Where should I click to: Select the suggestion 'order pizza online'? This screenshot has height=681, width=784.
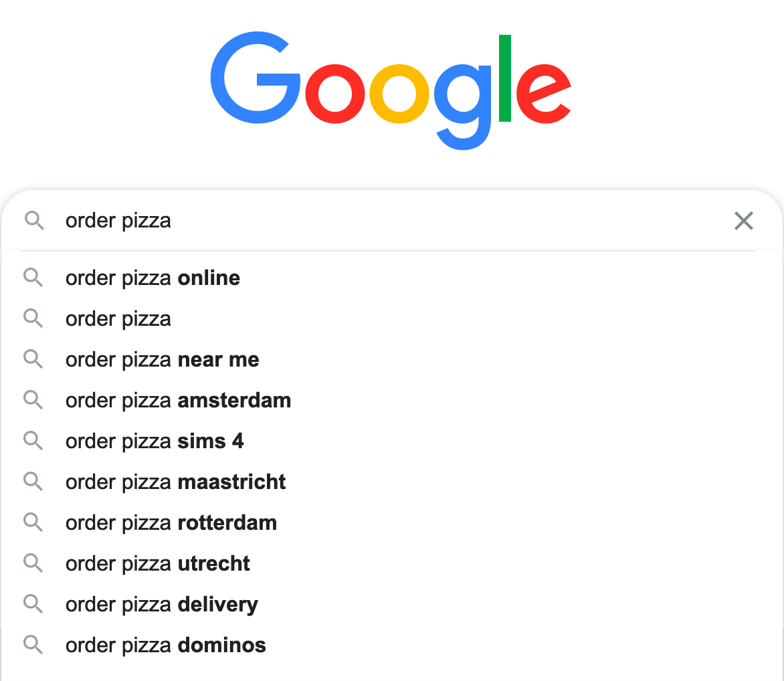pos(152,278)
